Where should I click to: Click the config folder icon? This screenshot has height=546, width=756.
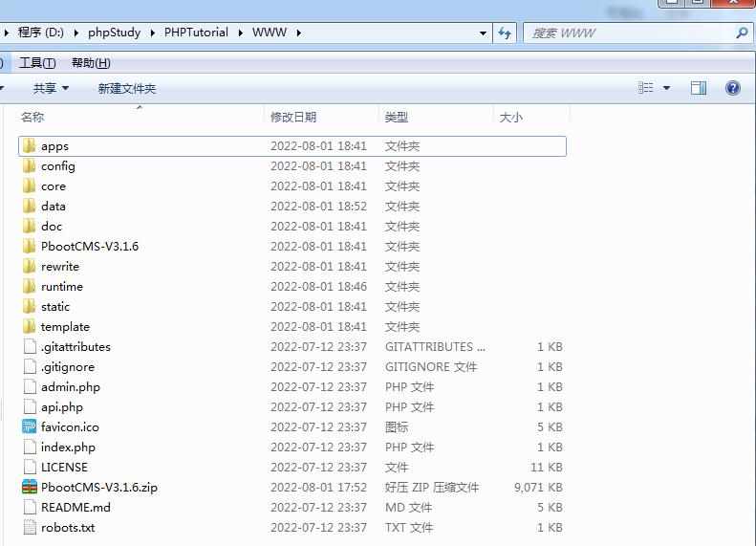(29, 166)
